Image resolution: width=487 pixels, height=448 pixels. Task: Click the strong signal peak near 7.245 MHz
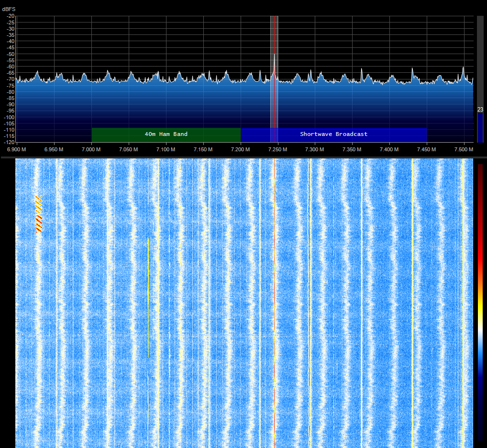pos(274,56)
